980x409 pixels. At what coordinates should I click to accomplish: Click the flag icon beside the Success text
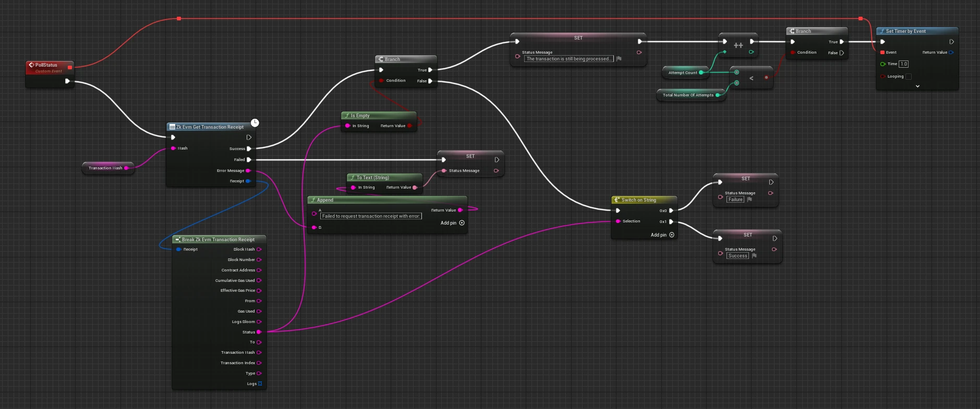click(x=754, y=256)
